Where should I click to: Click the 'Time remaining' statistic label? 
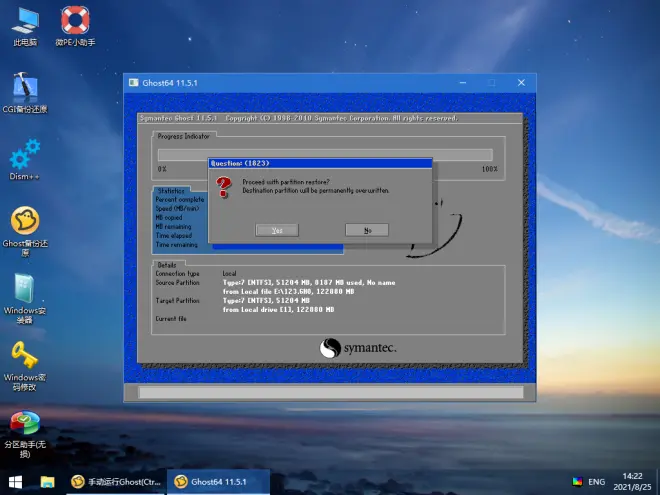(x=176, y=245)
